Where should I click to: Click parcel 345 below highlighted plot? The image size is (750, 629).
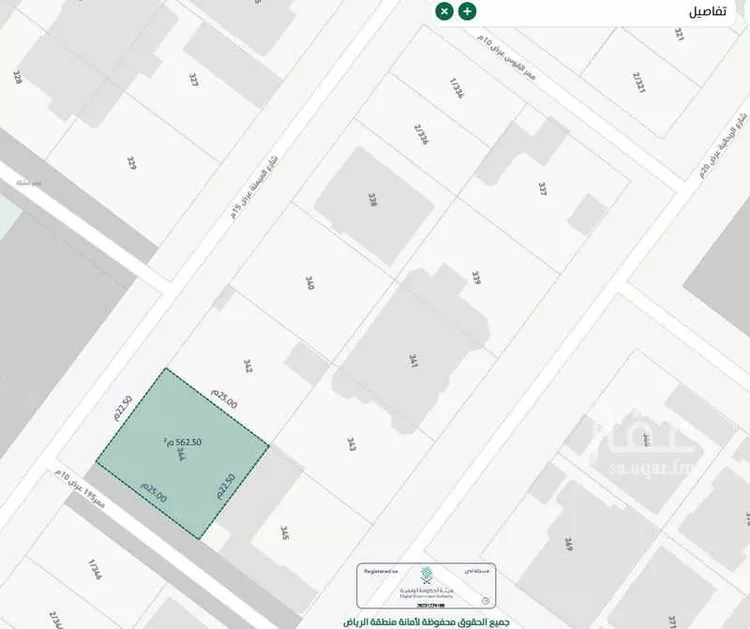(285, 533)
